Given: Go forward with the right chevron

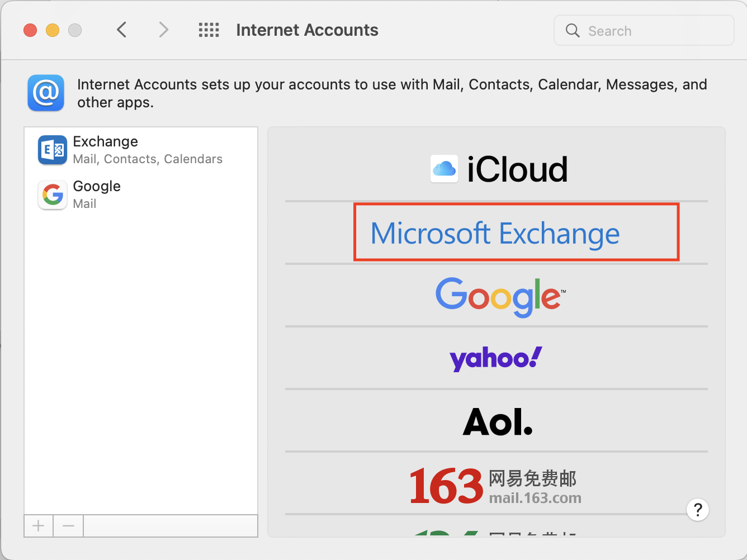Looking at the screenshot, I should [x=163, y=30].
